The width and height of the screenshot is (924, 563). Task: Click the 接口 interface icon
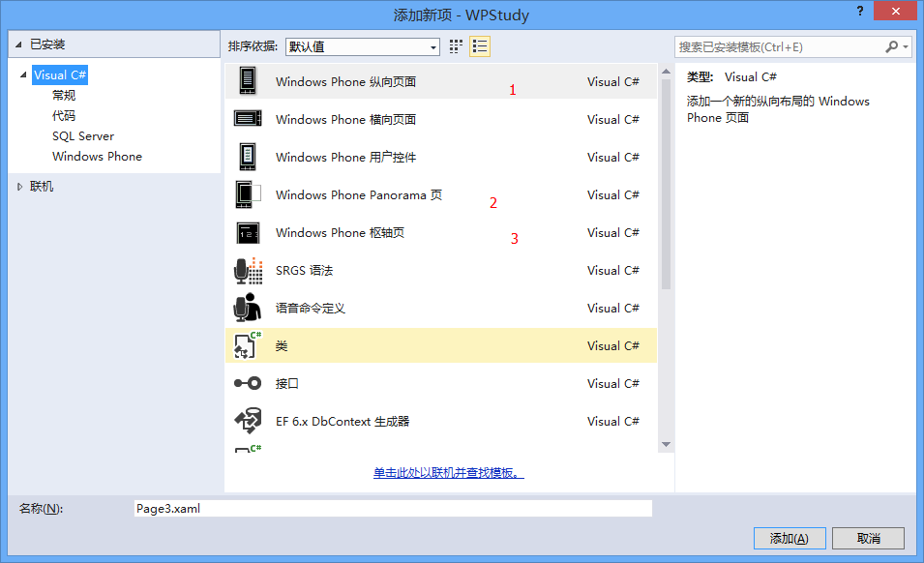click(x=248, y=383)
